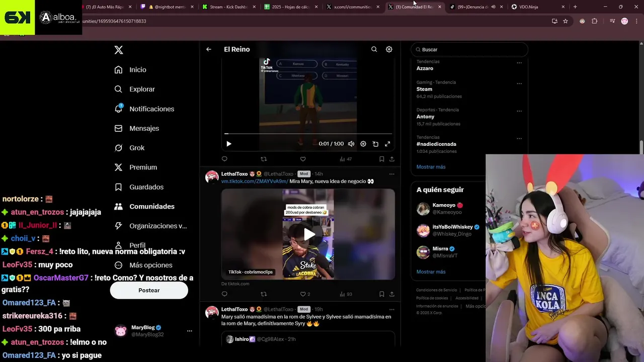644x362 pixels.
Task: Open options for Azzaro trend
Action: click(519, 63)
